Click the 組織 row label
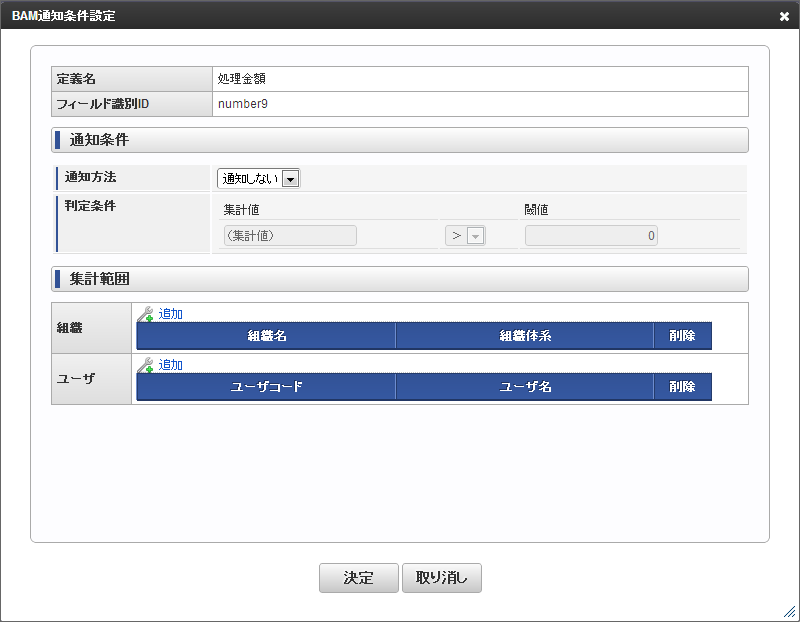This screenshot has height=622, width=800. click(69, 328)
